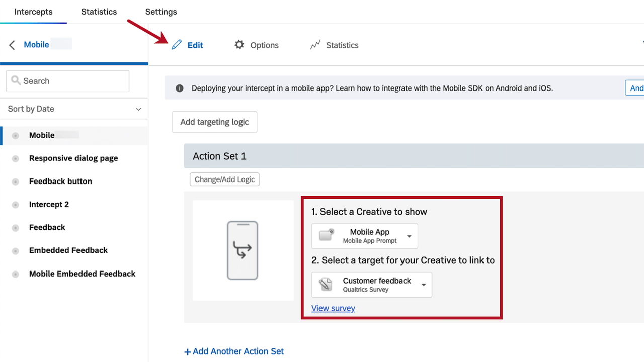Click the Mobile App creative icon
Viewport: 644px width, 362px height.
tap(327, 236)
